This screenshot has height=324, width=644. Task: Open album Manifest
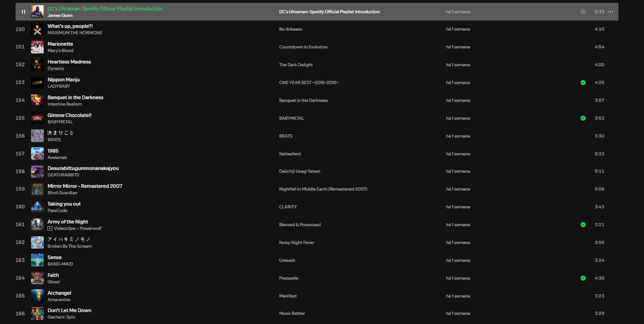[x=288, y=296]
